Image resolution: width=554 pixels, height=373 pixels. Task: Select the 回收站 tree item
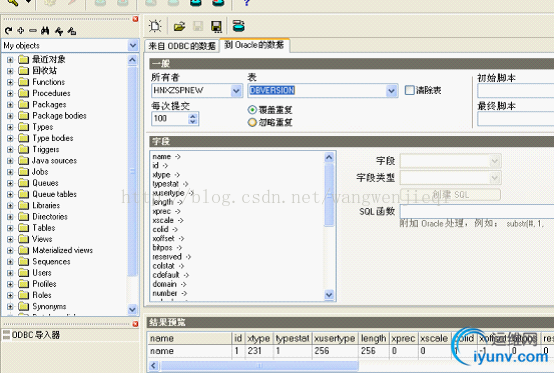coord(44,71)
